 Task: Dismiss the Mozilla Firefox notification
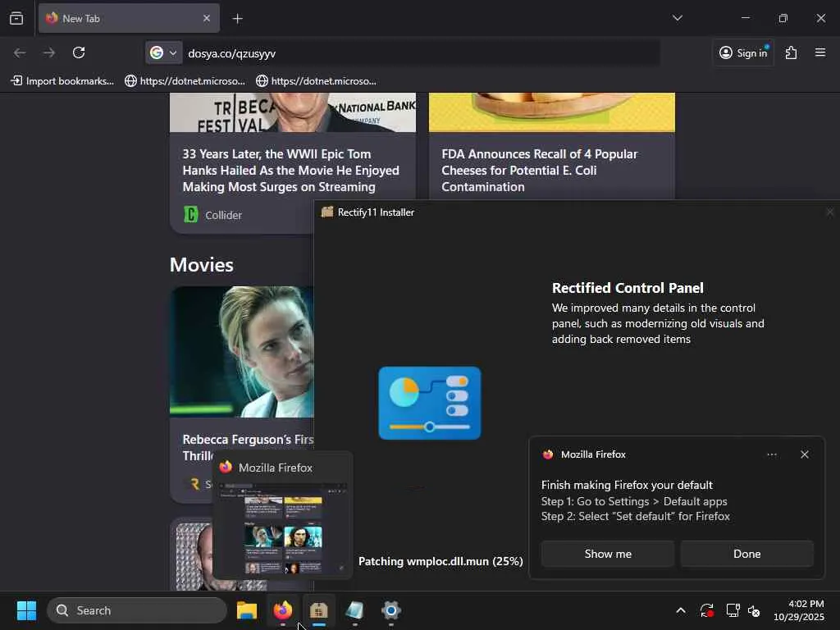click(x=804, y=454)
